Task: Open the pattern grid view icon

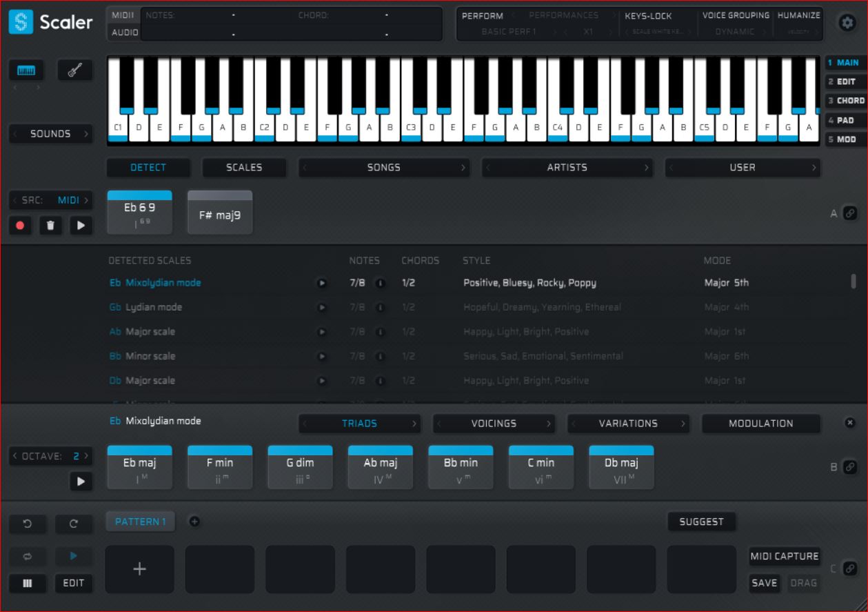Action: coord(27,583)
